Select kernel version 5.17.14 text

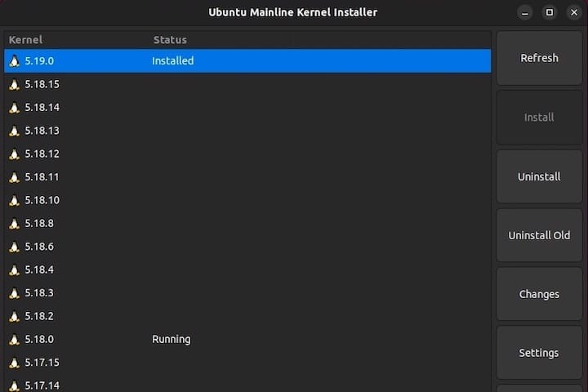tap(42, 385)
